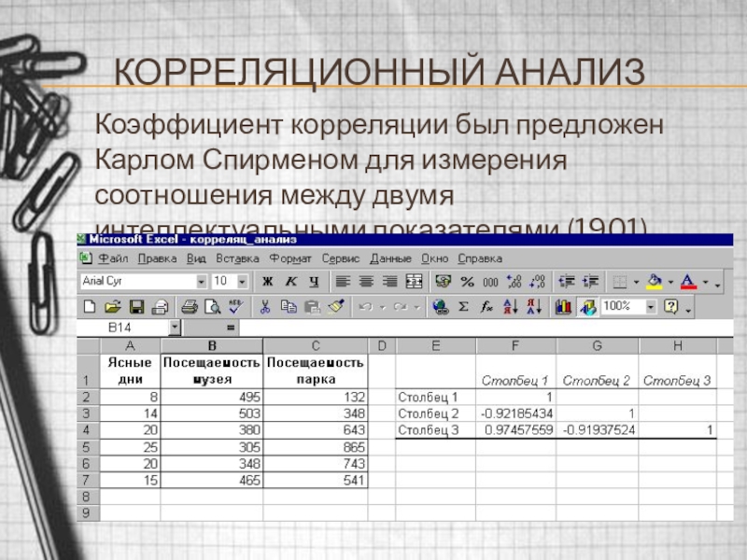Toggle underline formatting (Ч button)
Screen dimensions: 747x560
[314, 281]
